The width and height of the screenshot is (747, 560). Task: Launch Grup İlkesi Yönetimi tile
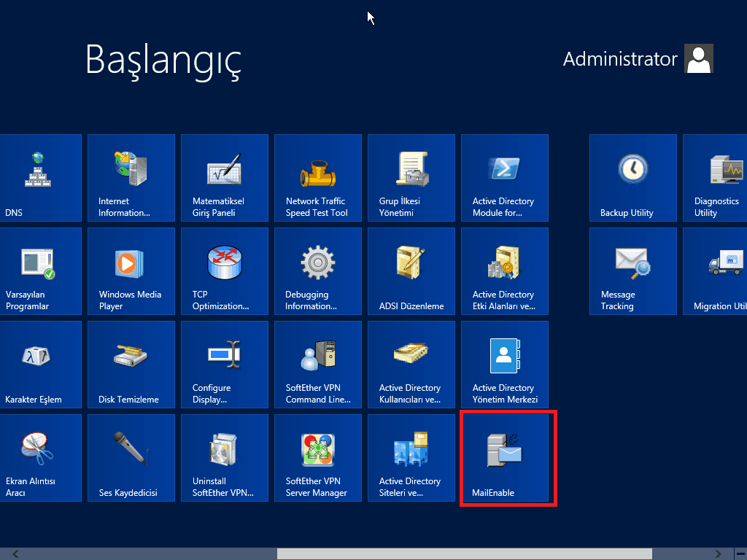pos(411,178)
